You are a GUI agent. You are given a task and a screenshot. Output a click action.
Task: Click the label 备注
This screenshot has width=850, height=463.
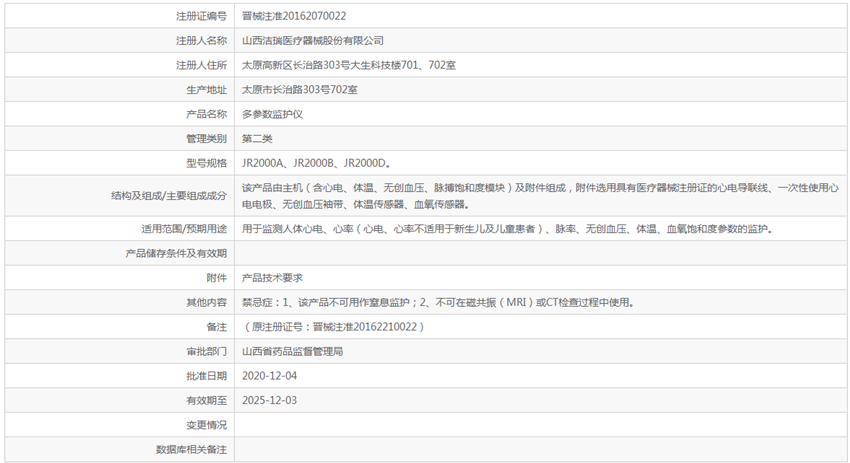217,327
